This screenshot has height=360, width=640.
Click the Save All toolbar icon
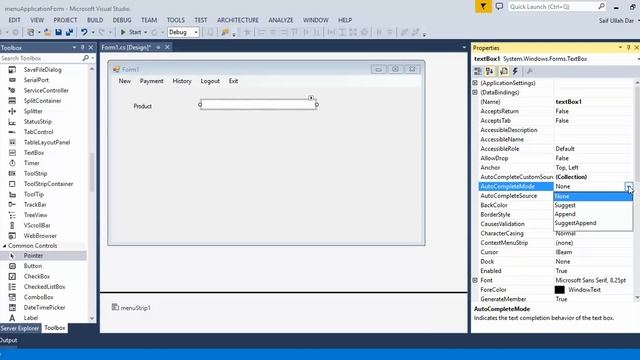click(69, 32)
